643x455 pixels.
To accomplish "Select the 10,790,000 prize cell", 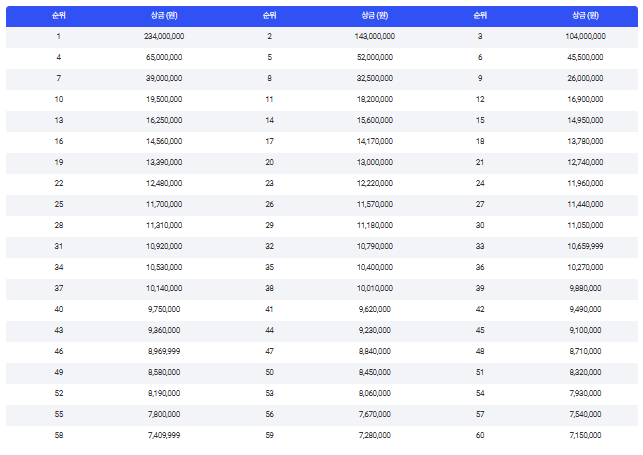I will point(375,246).
